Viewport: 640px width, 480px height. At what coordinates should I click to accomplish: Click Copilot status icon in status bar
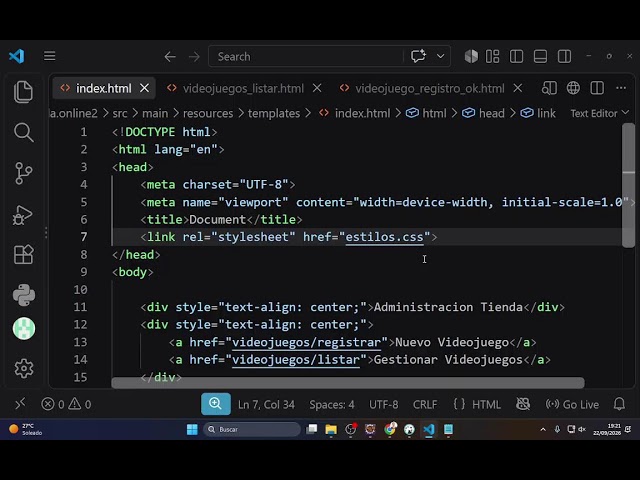point(523,404)
